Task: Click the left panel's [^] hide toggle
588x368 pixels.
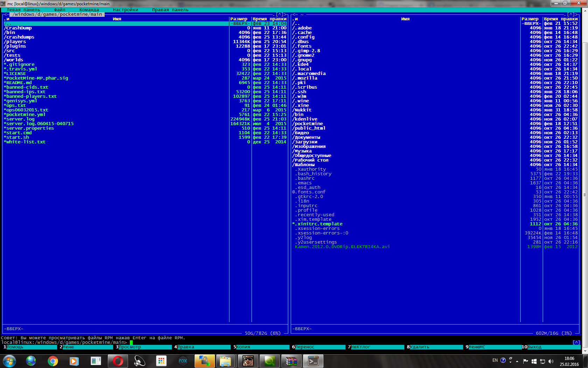Action: point(279,14)
